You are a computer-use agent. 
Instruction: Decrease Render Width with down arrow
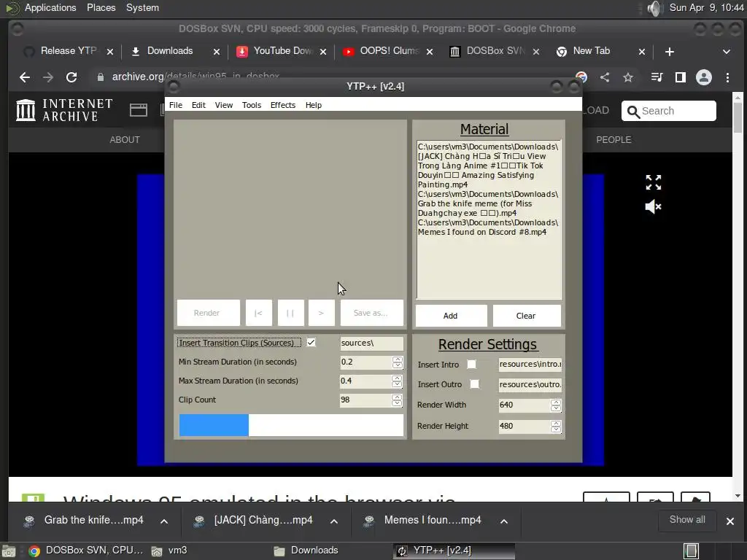[555, 408]
